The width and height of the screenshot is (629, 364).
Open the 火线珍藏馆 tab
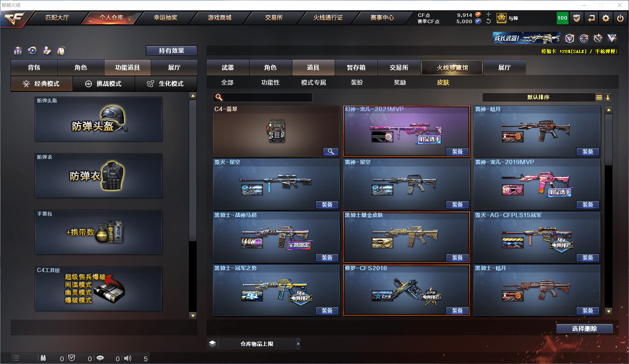[x=452, y=68]
